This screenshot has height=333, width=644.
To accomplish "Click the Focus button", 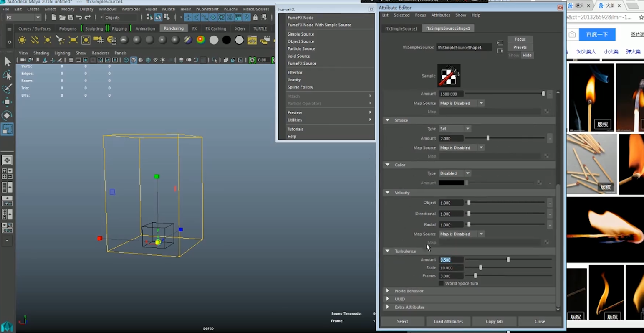I will pyautogui.click(x=520, y=39).
